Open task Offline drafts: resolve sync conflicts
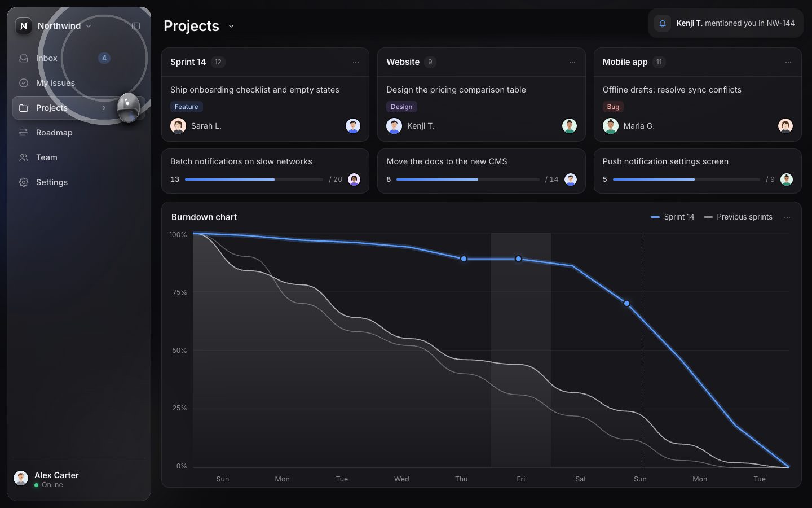Viewport: 812px width, 508px height. point(672,90)
